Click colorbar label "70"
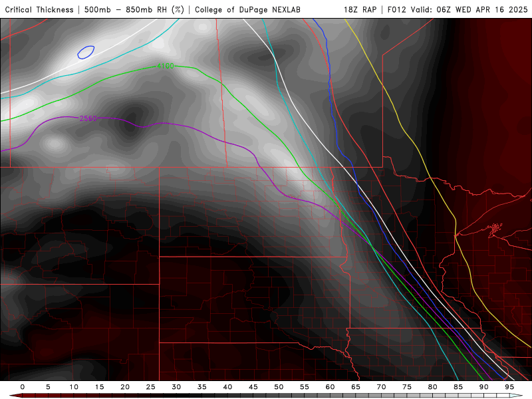The image size is (532, 399). (x=381, y=387)
